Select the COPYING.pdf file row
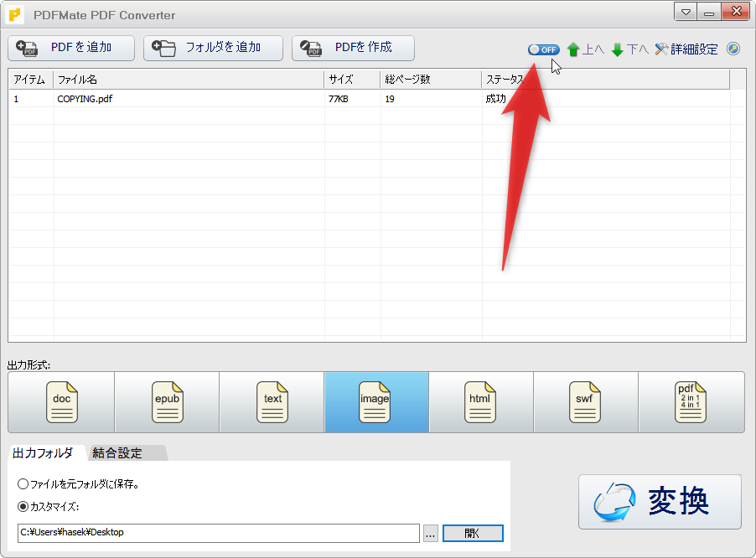 pos(370,99)
